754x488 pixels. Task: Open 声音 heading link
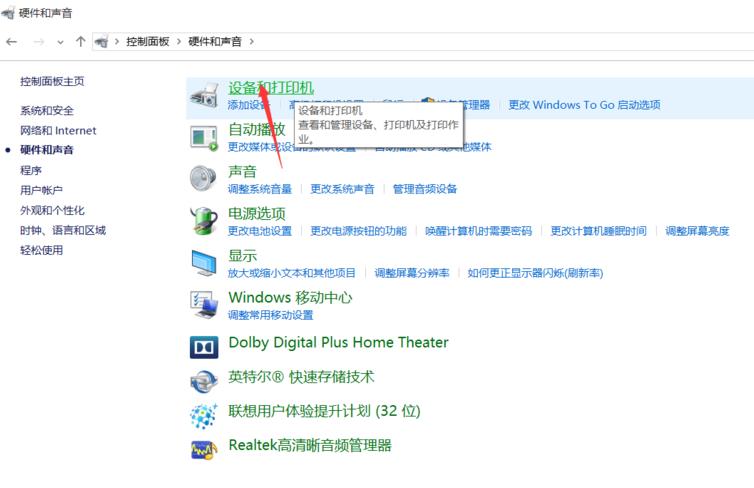(x=242, y=171)
